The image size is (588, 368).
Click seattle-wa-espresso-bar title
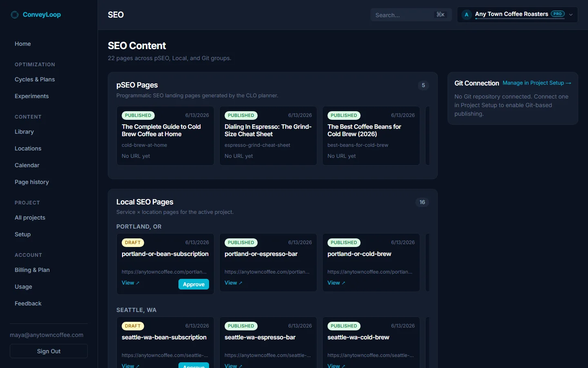point(260,337)
